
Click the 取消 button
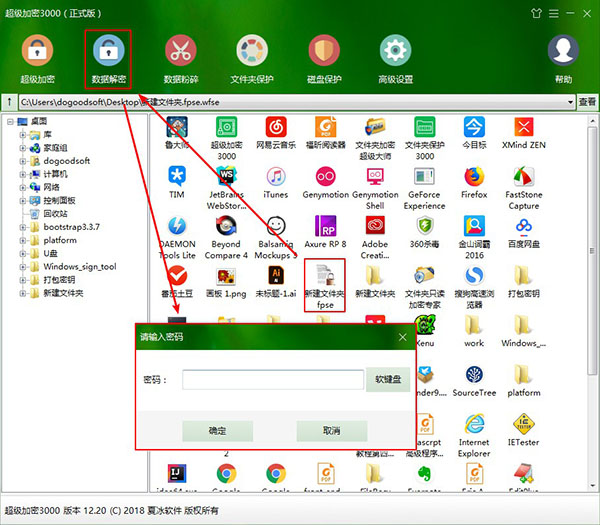pos(331,431)
